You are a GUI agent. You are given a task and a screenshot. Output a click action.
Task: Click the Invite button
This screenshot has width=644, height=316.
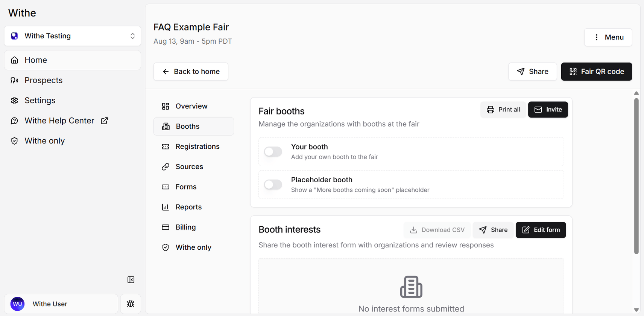(x=548, y=110)
